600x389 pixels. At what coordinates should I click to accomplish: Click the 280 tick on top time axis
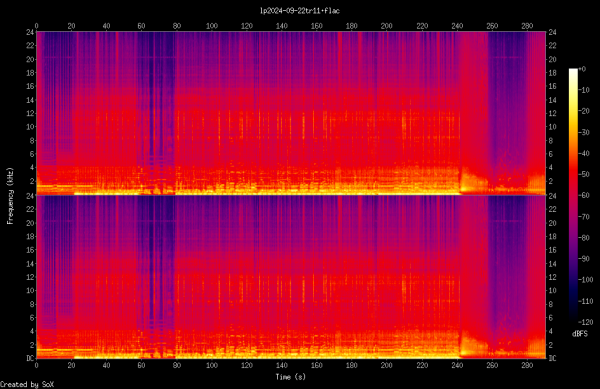point(527,26)
